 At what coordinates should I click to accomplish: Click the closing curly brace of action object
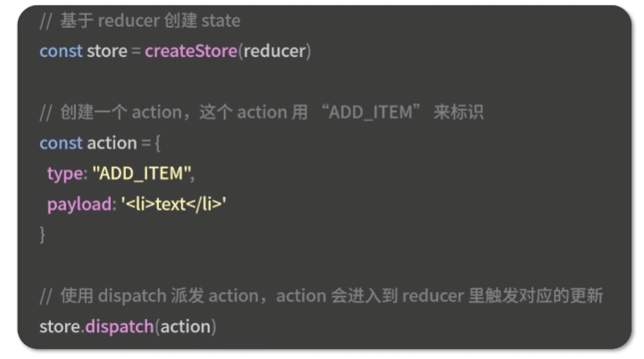pos(42,235)
